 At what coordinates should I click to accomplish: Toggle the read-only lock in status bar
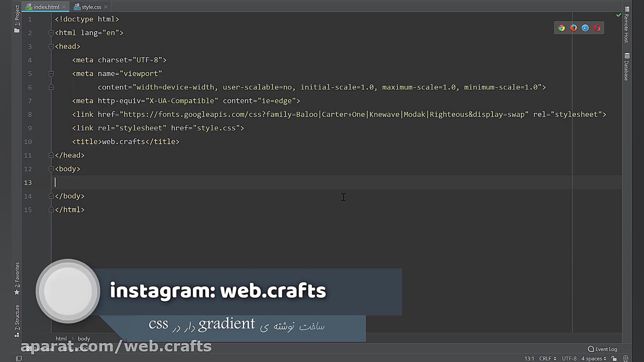pos(614,359)
